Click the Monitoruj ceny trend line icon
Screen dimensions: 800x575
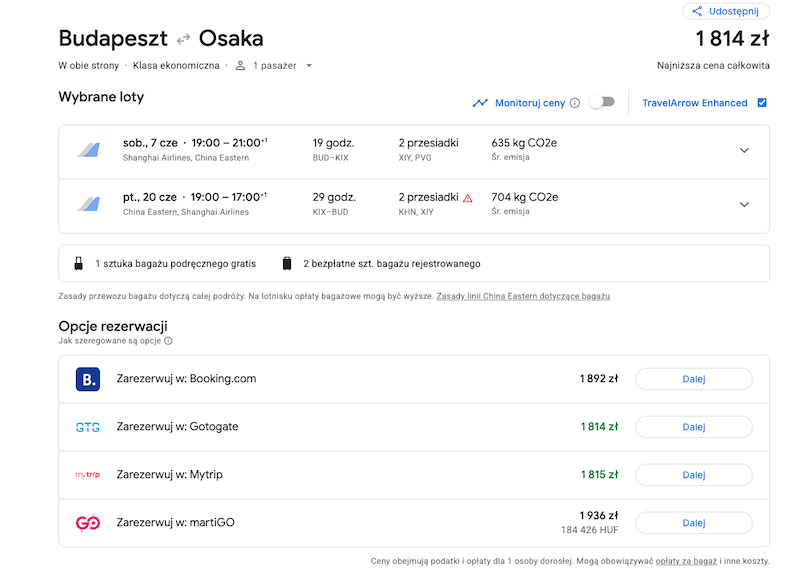480,103
